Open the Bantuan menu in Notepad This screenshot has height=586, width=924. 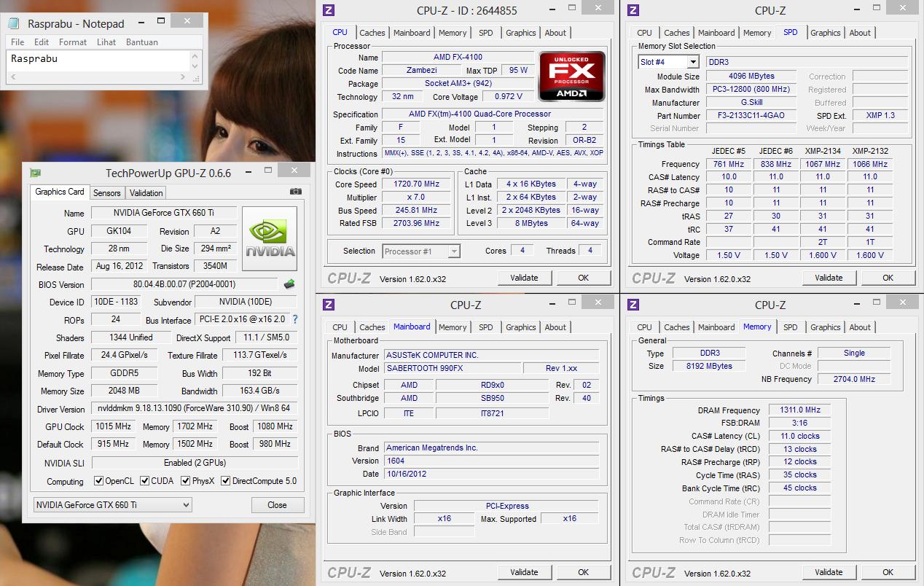pos(141,42)
